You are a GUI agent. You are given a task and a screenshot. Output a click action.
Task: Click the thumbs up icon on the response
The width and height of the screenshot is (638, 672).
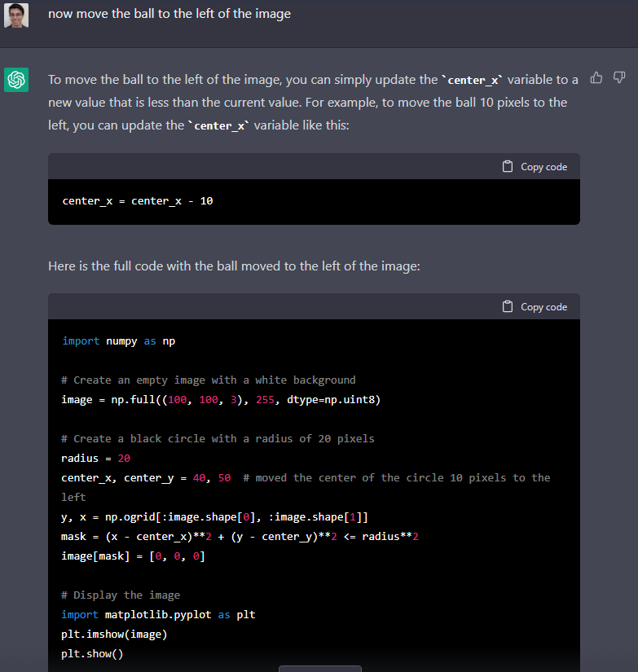click(x=596, y=78)
